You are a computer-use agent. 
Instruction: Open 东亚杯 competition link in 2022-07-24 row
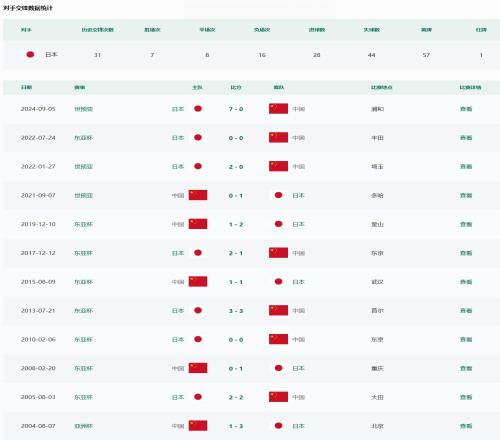tap(83, 138)
